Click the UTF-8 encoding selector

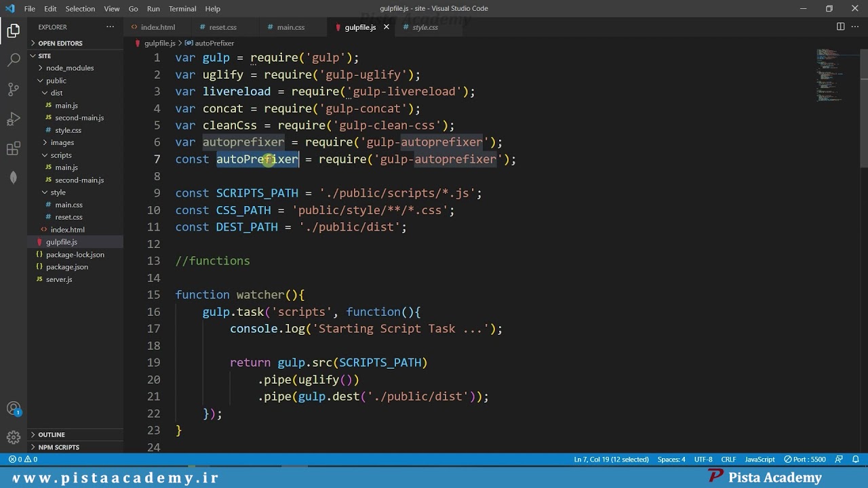click(703, 460)
